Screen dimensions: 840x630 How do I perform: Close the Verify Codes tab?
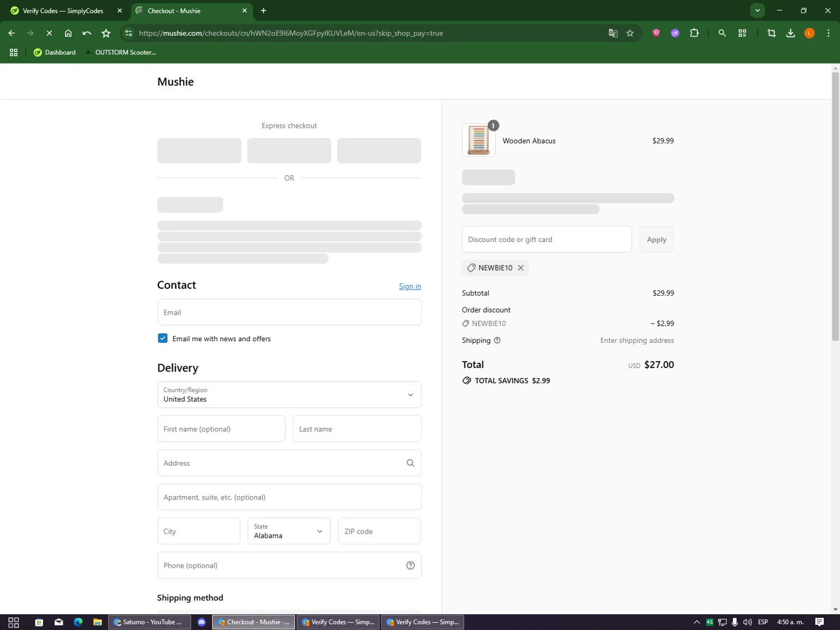119,11
